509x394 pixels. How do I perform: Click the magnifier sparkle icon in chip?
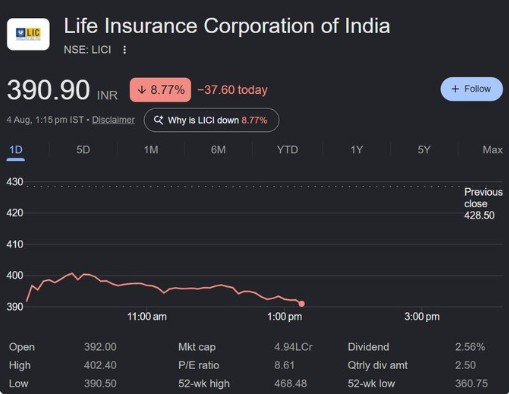click(158, 120)
